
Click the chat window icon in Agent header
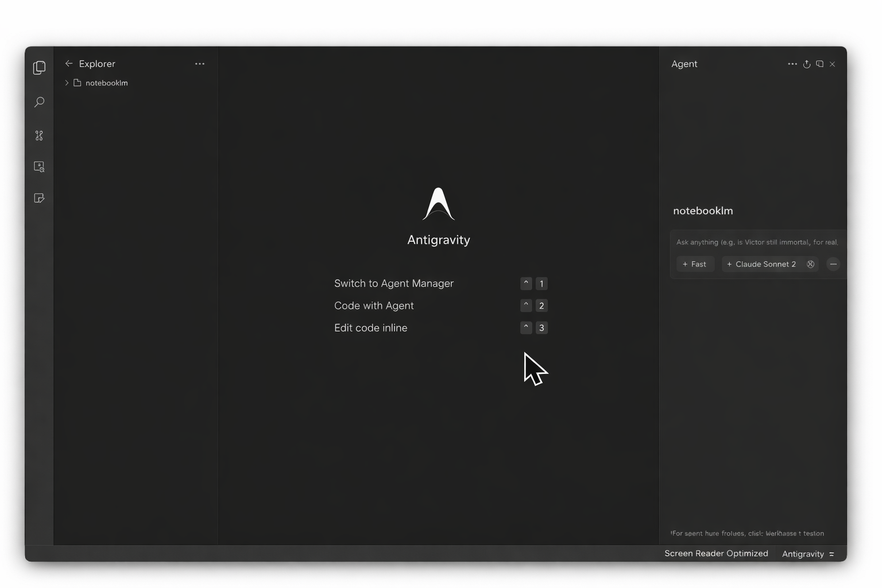819,64
